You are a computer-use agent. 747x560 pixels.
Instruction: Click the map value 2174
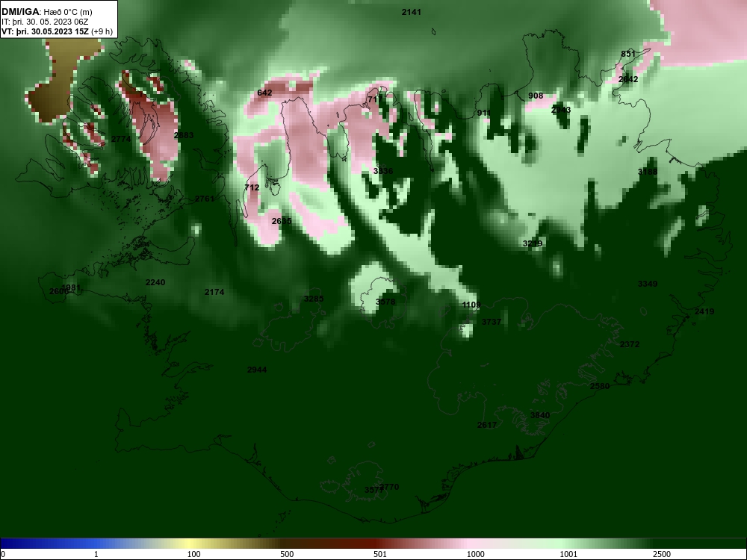tap(214, 292)
